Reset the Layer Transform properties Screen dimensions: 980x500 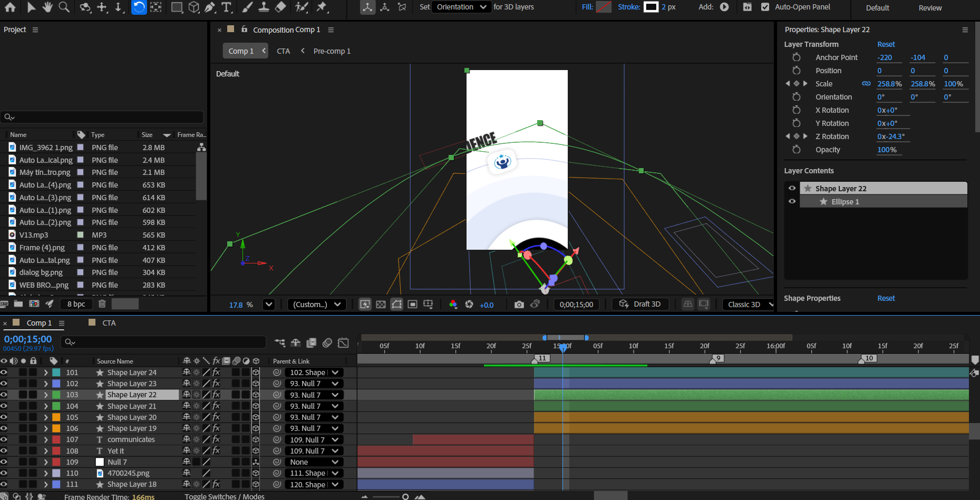click(886, 44)
